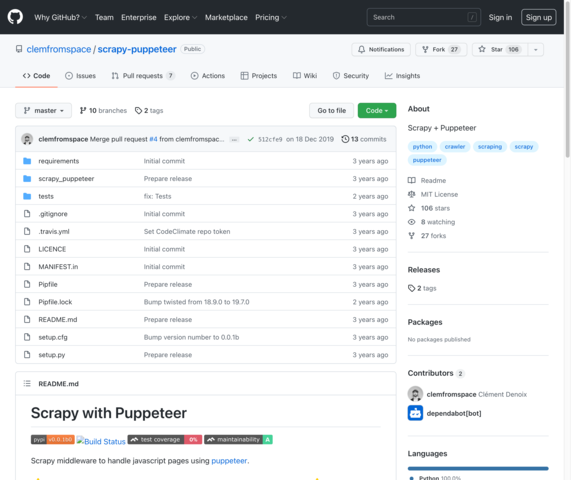Open the Pricing navigation dropdown

[271, 17]
